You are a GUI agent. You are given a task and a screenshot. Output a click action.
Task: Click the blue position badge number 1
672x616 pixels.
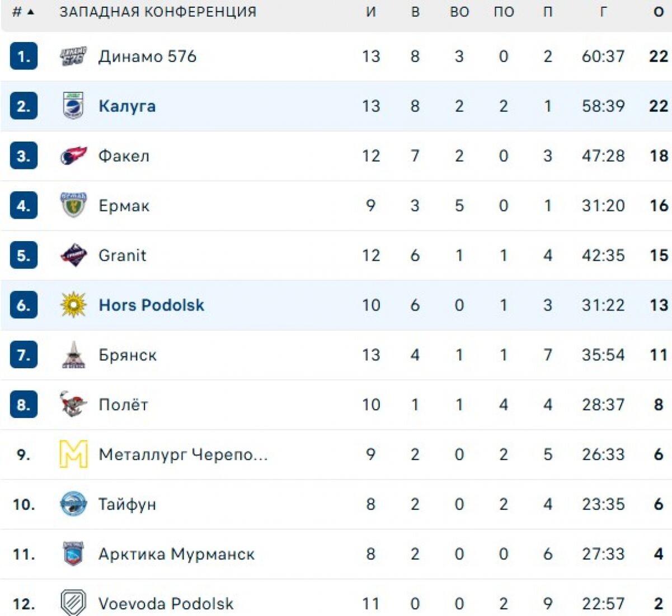click(24, 57)
